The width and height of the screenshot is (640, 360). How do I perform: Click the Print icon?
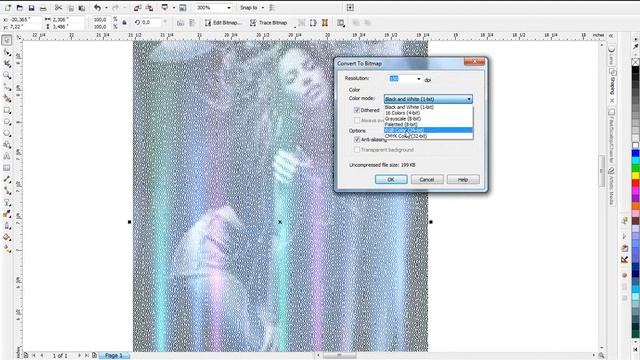pyautogui.click(x=43, y=8)
